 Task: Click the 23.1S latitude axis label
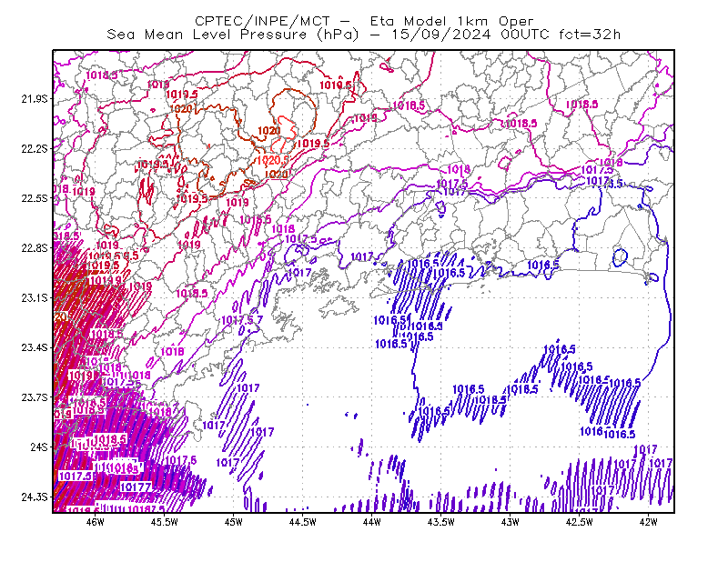coord(35,297)
